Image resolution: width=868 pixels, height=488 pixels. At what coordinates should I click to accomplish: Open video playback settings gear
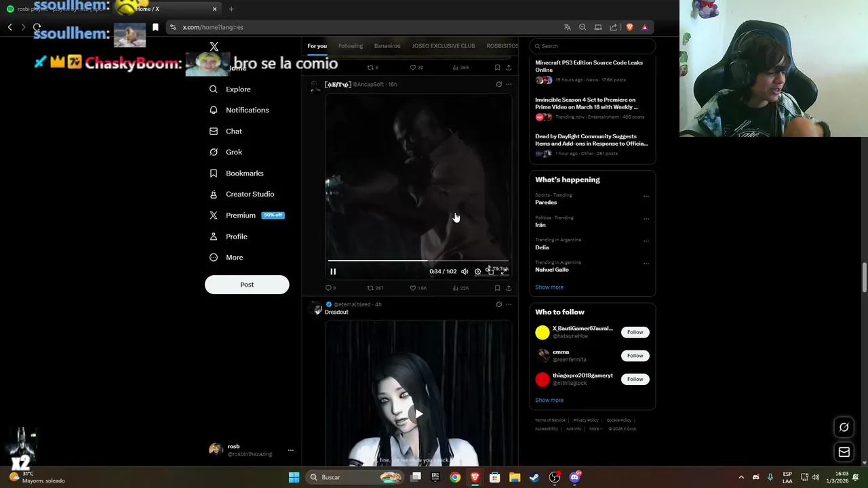pyautogui.click(x=477, y=271)
